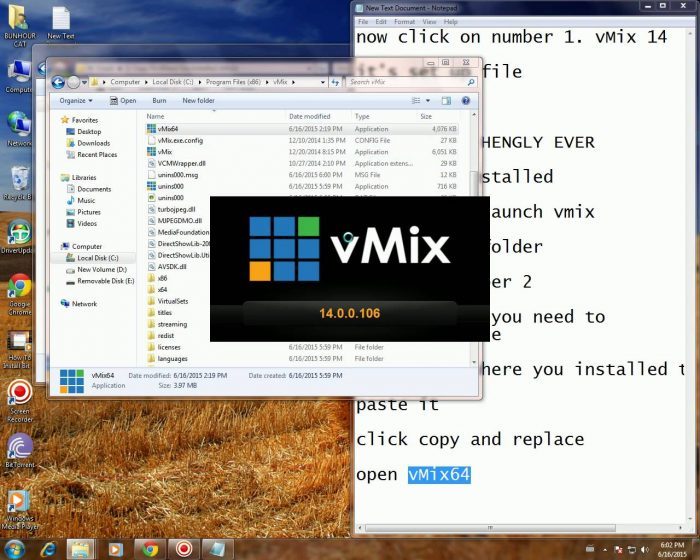This screenshot has width=700, height=560.
Task: Launch Internet Explorer from the taskbar
Action: tap(48, 549)
